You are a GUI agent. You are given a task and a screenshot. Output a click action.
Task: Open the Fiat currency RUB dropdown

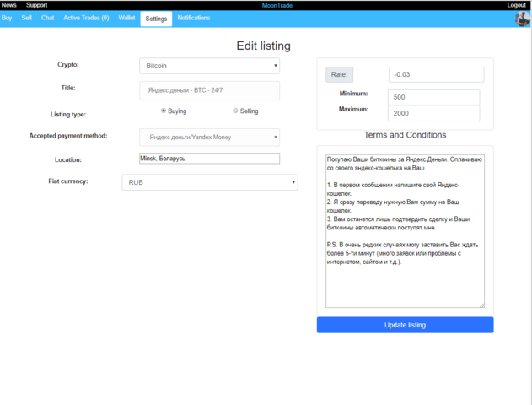(209, 182)
